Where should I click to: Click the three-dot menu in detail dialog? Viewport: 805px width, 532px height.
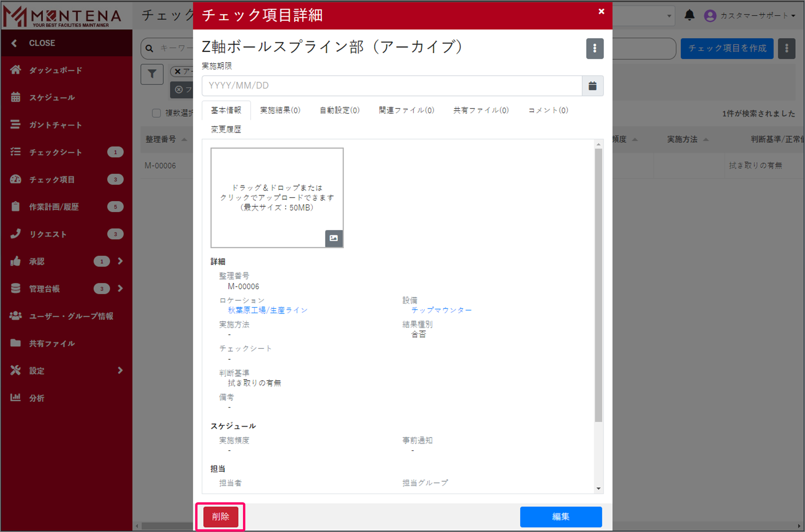coord(594,49)
